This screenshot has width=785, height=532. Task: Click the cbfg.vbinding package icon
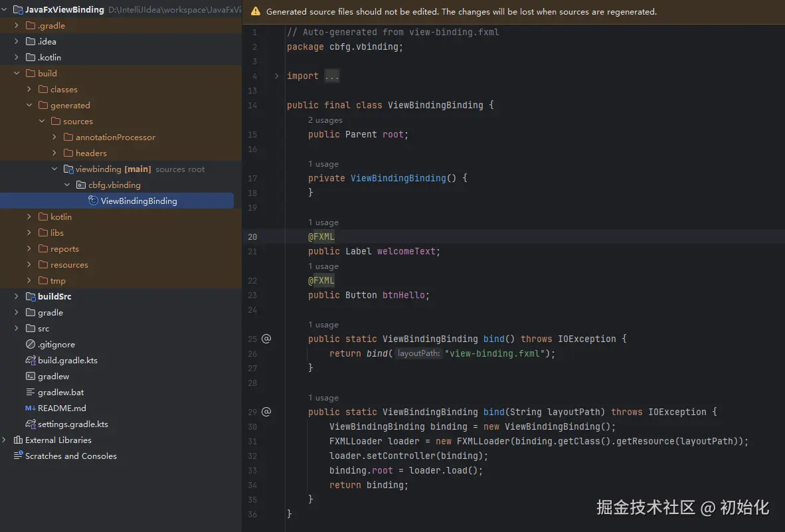pyautogui.click(x=81, y=185)
